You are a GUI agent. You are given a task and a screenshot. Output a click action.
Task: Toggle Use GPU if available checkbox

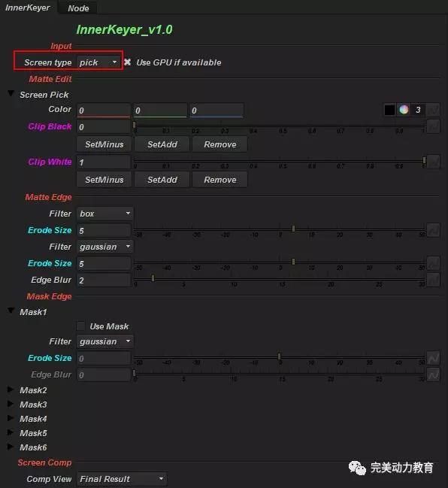point(127,62)
